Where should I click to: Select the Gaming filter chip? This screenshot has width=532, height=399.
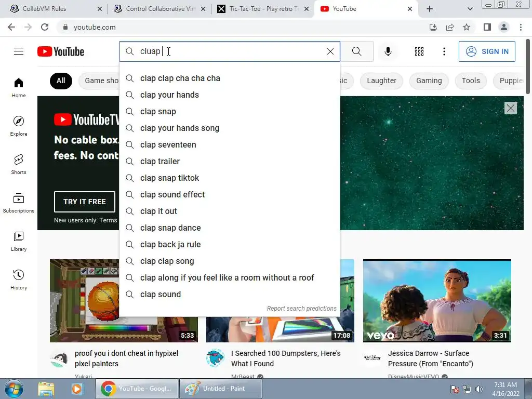coord(429,81)
